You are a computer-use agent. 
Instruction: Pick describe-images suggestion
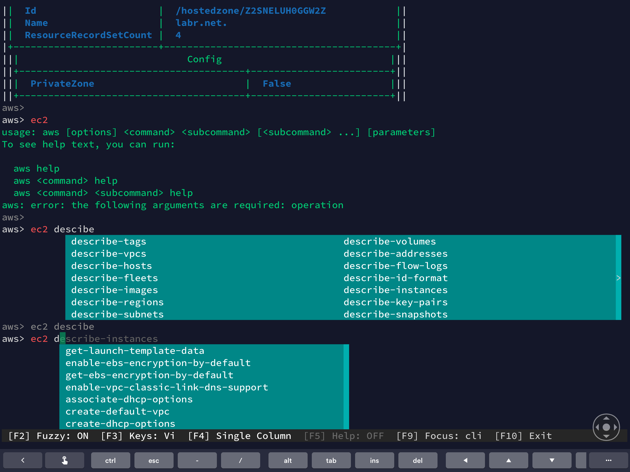(x=115, y=290)
